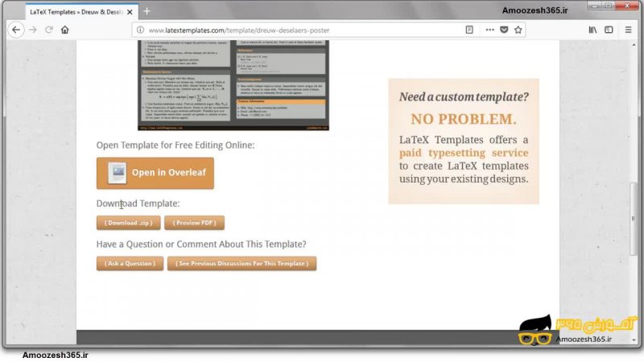Open a new tab with plus button
The image size is (644, 362).
147,11
